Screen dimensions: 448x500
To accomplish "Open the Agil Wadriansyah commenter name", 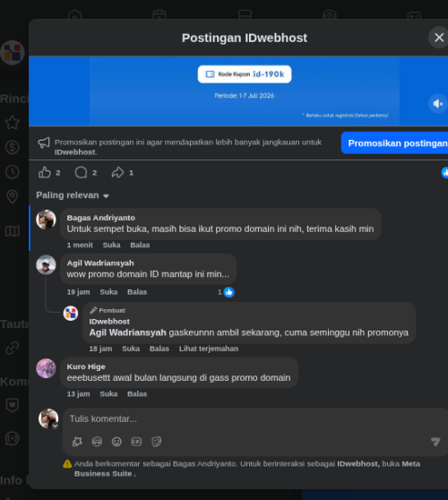I will pyautogui.click(x=100, y=263).
